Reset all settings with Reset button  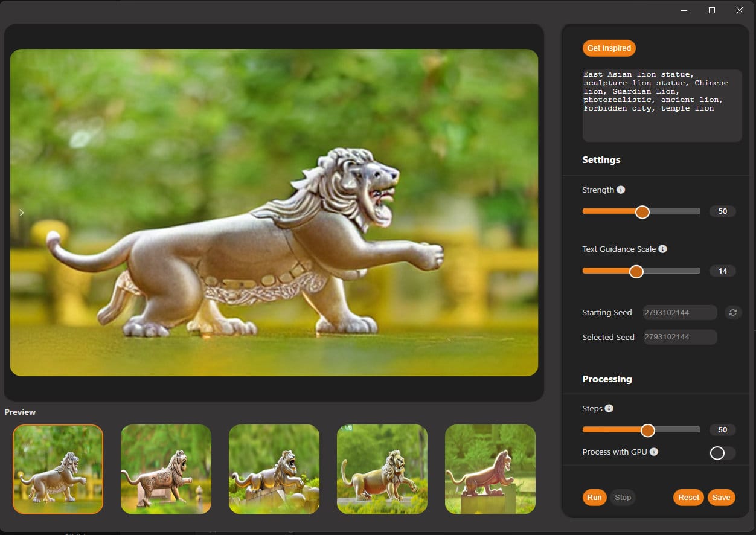688,497
